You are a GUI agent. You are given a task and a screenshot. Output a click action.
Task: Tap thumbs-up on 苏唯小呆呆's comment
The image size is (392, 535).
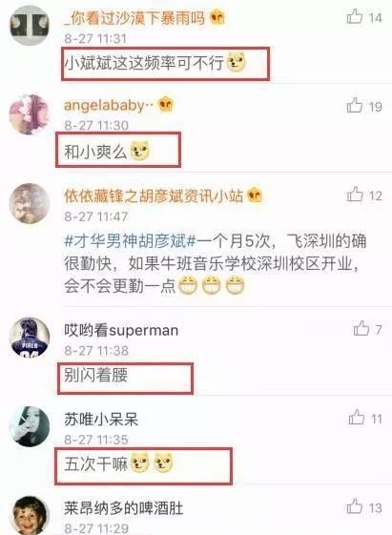click(x=356, y=417)
